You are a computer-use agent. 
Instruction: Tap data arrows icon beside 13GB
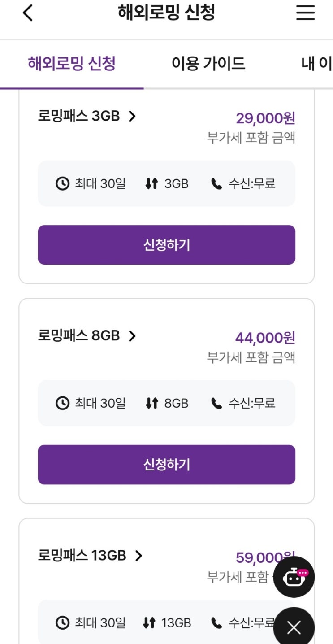tap(149, 622)
